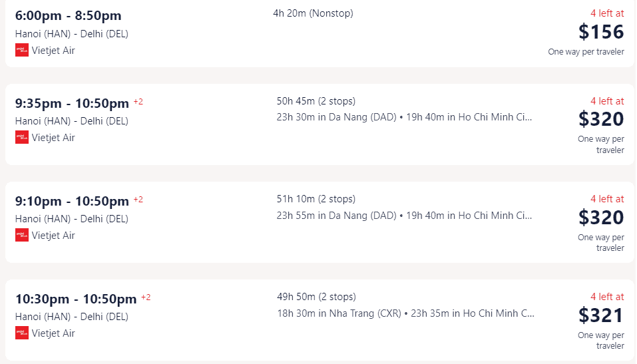Click the 23h 55m Da Nang layover text
Image resolution: width=637 pixels, height=364 pixels.
[336, 216]
